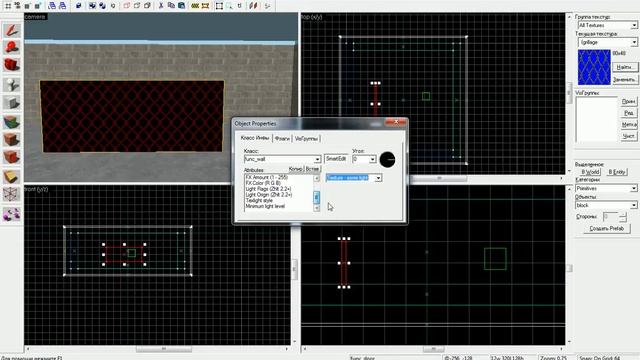The height and width of the screenshot is (360, 640).
Task: Click the Создать Prefab button
Action: 607,229
